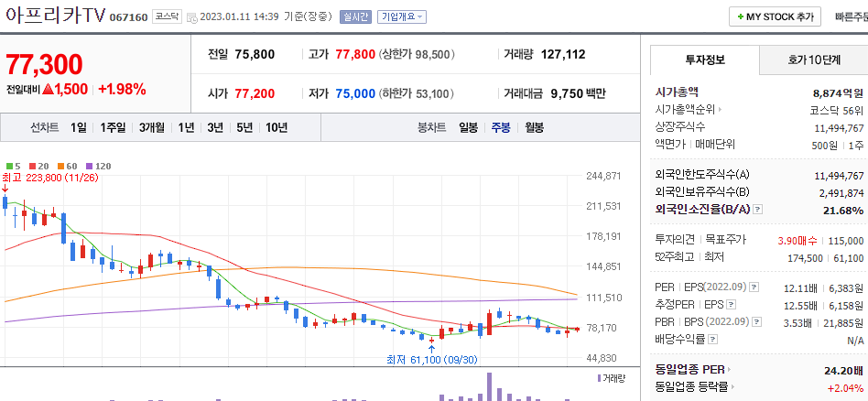Click the 동일업종 PER link
Viewport: 868px width, 401px height.
[x=689, y=370]
